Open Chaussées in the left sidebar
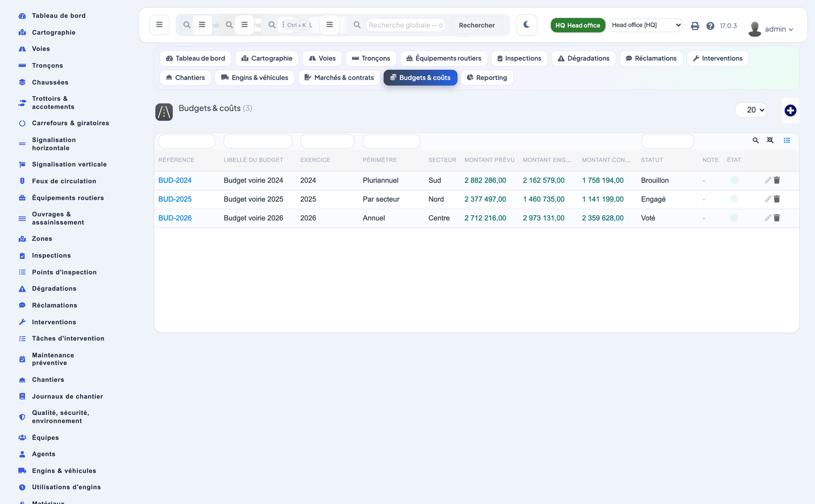Screen dimensions: 815x504 tap(50, 82)
